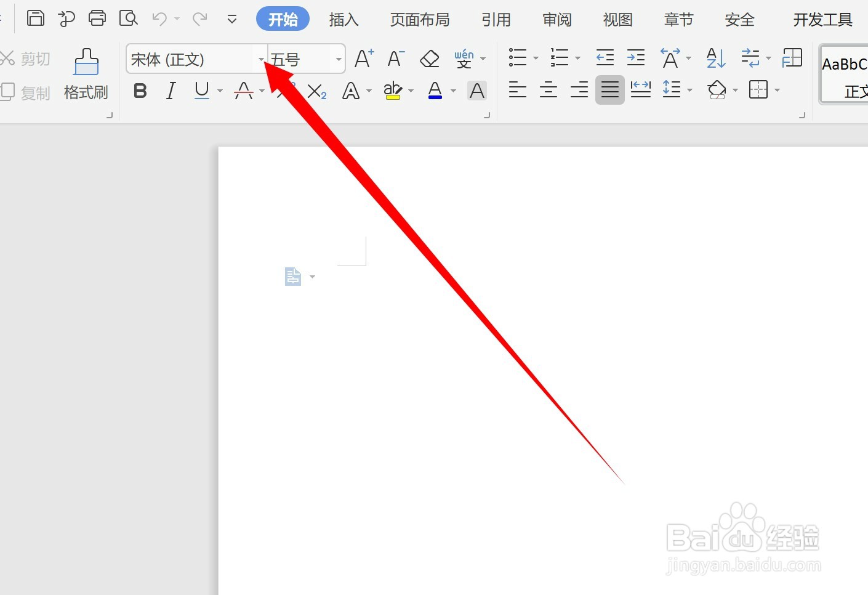Apply blue font color
Screen dimensions: 868x595
435,91
